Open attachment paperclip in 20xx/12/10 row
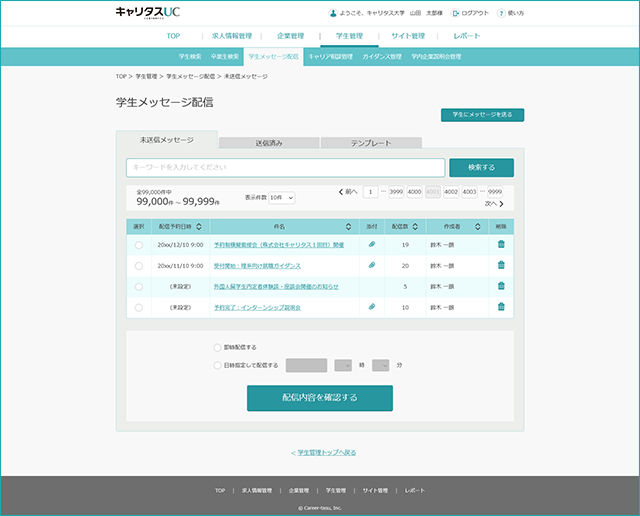This screenshot has width=640, height=516. (372, 244)
